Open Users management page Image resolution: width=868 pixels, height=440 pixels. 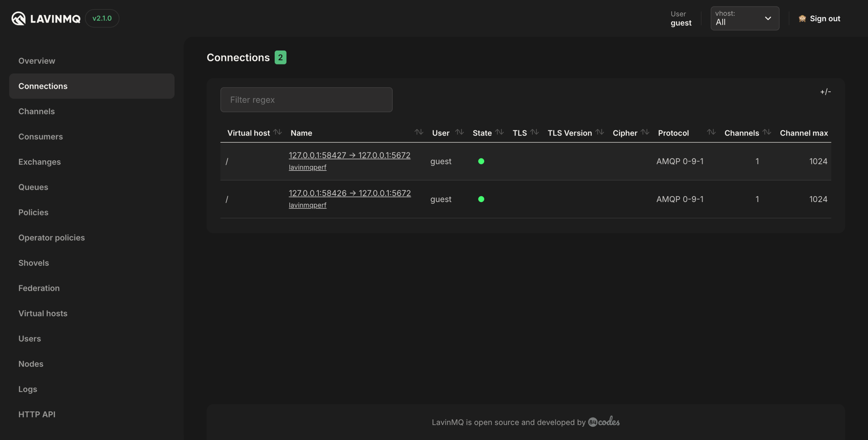[29, 339]
